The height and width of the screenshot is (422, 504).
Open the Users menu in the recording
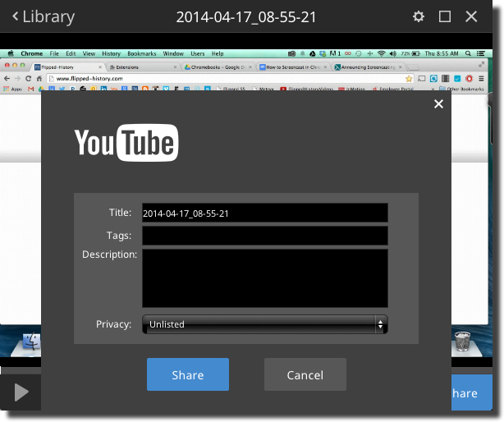click(x=197, y=53)
